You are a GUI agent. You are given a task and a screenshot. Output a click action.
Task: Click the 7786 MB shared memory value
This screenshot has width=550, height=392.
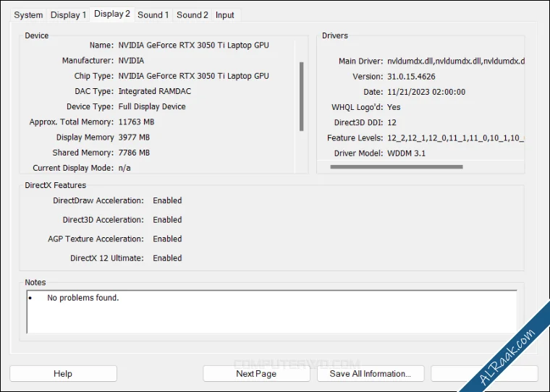tap(134, 153)
